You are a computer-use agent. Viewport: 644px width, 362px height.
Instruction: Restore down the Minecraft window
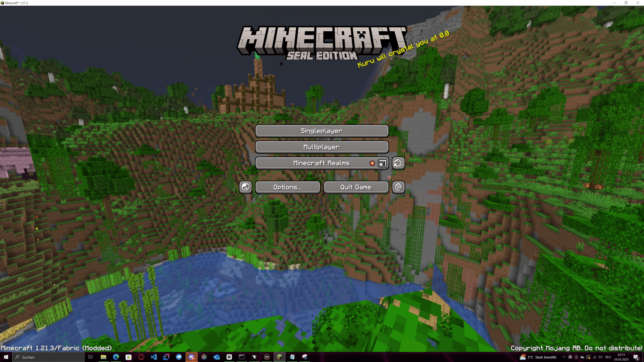tap(626, 3)
